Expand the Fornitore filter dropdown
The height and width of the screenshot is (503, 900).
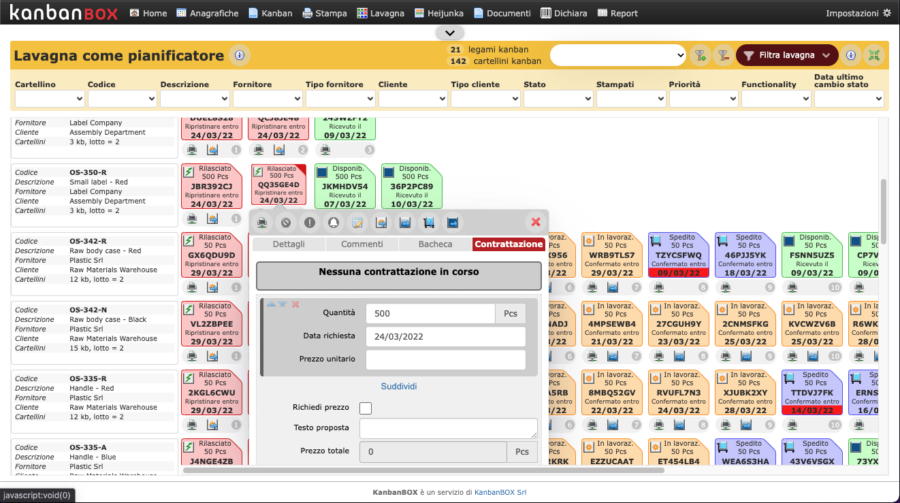point(266,99)
